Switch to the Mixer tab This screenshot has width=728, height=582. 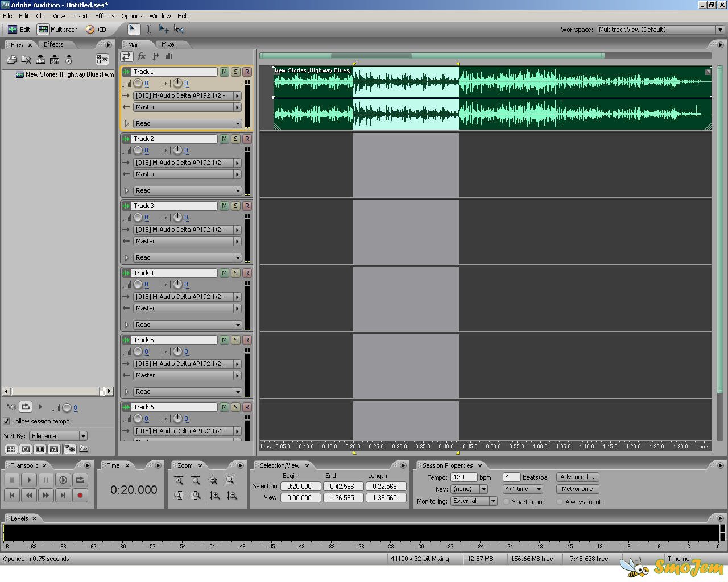[169, 44]
